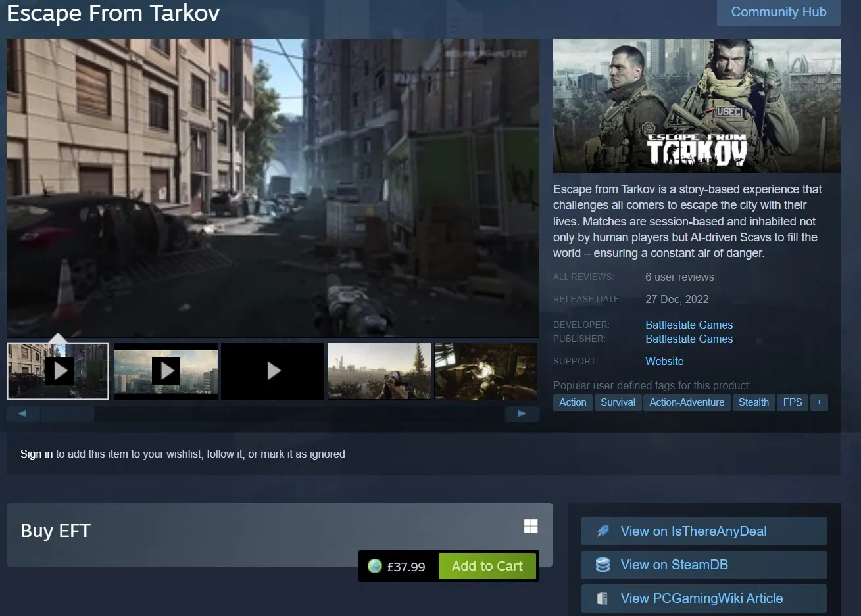861x616 pixels.
Task: Select the fourth screenshot thumbnail
Action: click(379, 371)
